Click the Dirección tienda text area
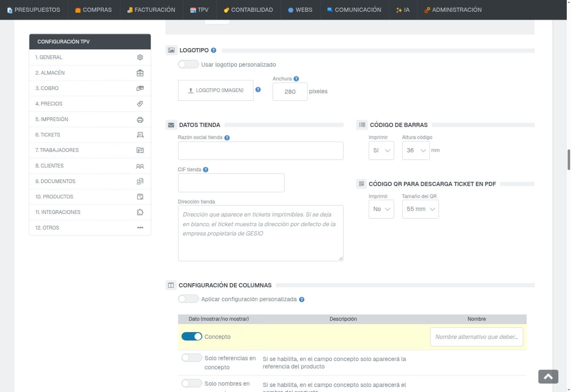Image resolution: width=571 pixels, height=392 pixels. point(261,233)
